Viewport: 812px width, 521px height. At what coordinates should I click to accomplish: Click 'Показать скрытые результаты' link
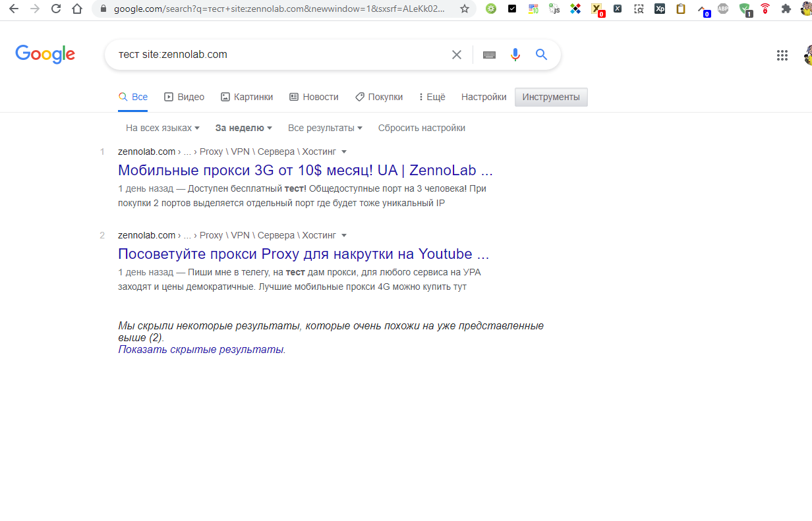point(201,349)
